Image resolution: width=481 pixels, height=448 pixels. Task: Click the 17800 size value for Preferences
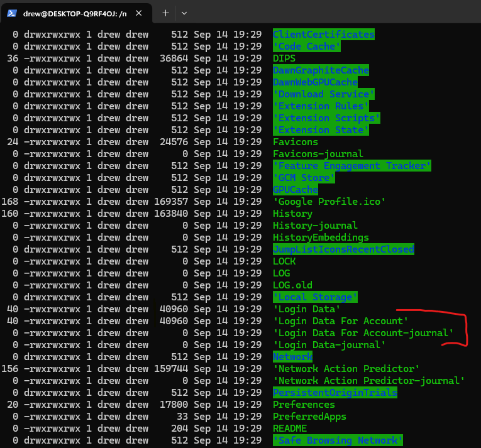click(x=174, y=405)
